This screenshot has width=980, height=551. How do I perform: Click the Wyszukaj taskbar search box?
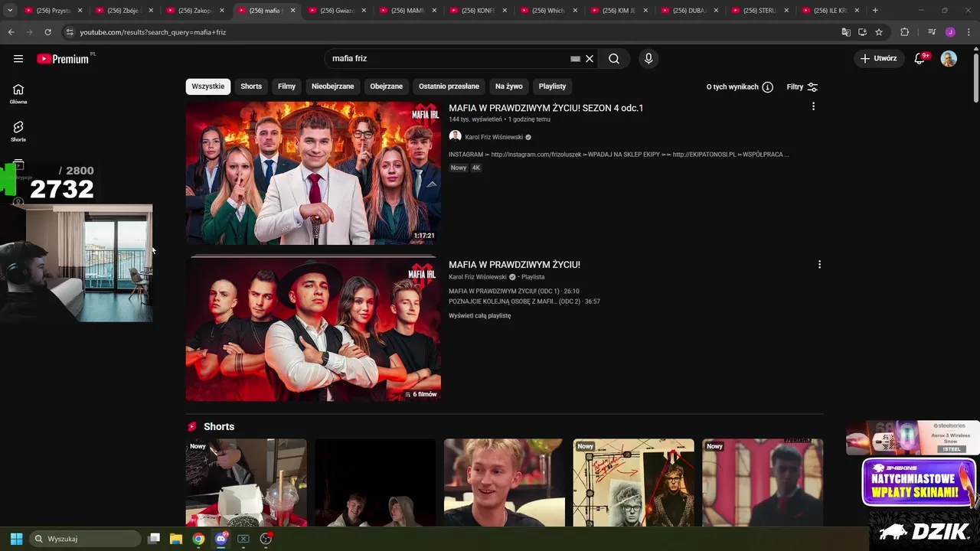[85, 539]
